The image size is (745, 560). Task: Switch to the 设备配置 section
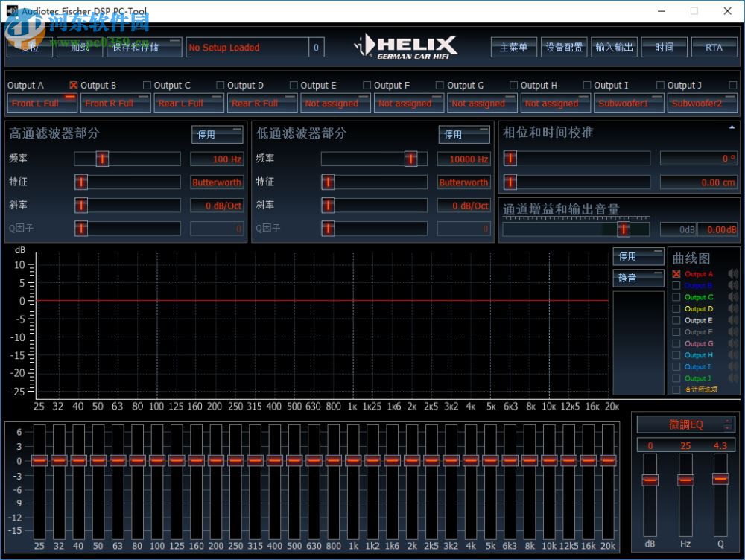[564, 46]
